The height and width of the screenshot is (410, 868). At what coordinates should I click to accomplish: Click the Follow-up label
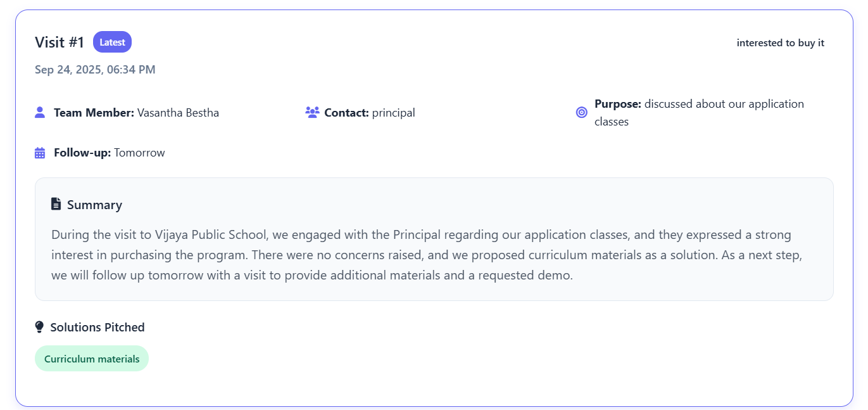point(82,153)
